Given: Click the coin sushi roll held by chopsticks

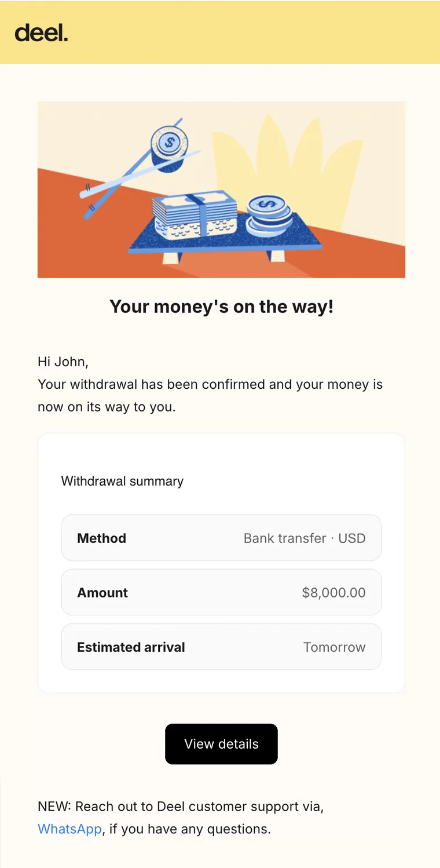Looking at the screenshot, I should tap(170, 147).
